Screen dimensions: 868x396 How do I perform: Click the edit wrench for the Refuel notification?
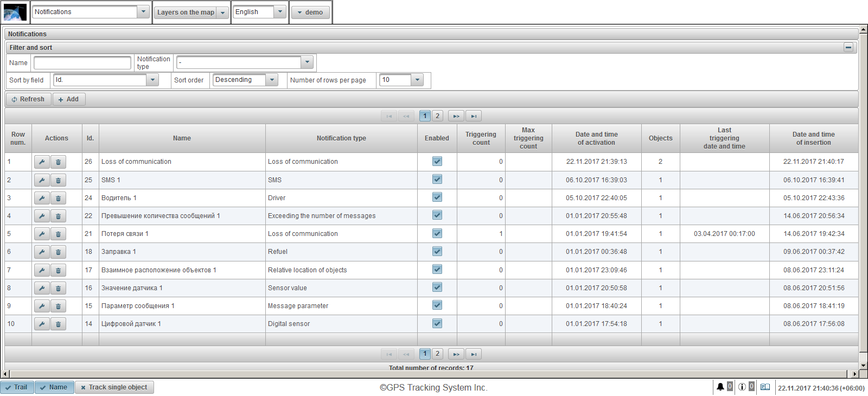point(42,252)
